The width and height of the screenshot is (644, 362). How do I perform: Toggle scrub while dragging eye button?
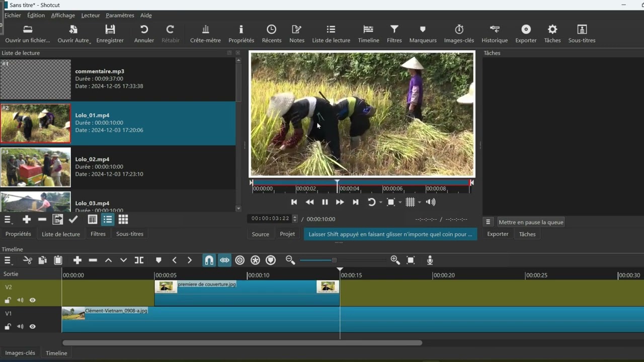click(224, 260)
